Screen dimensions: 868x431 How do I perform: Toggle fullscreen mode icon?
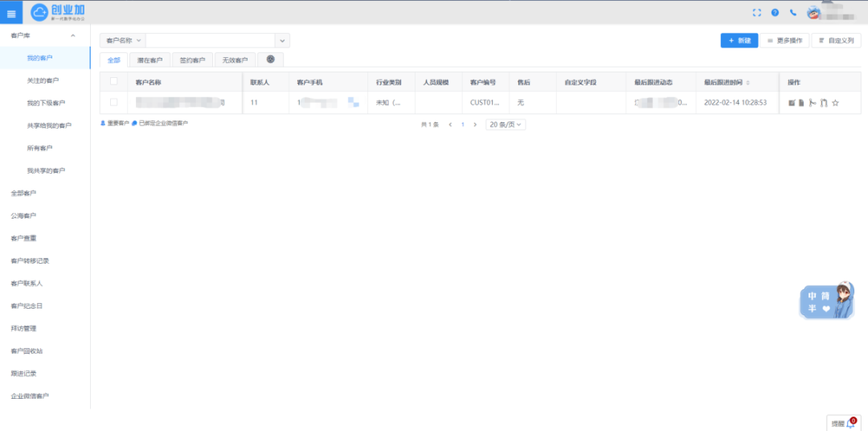pos(756,13)
